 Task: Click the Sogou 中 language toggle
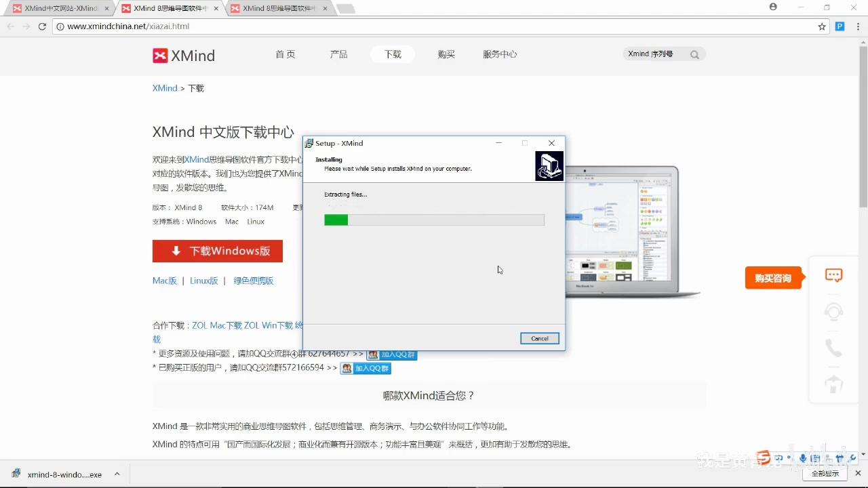778,458
